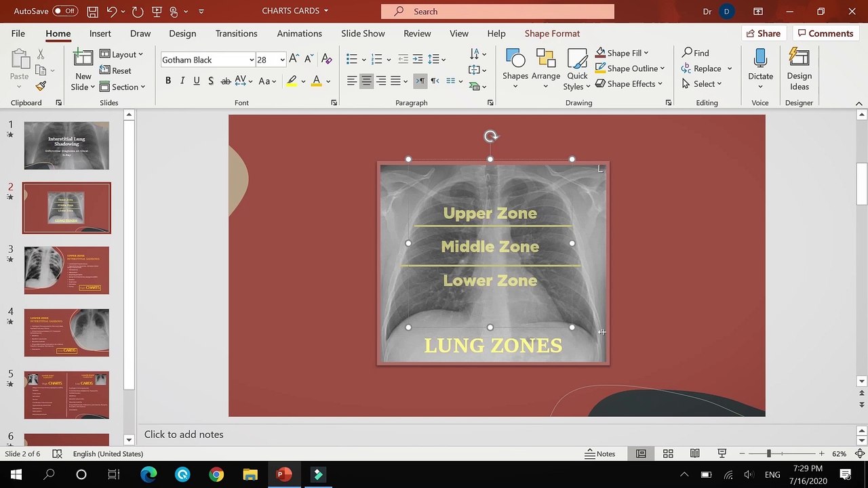The width and height of the screenshot is (868, 488).
Task: Open the Shape Format tab
Action: point(552,33)
